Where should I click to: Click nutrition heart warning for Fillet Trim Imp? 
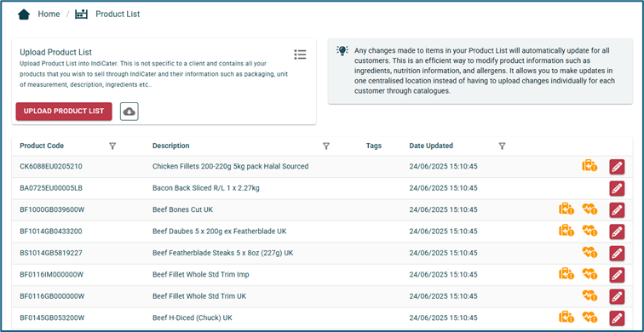pyautogui.click(x=589, y=274)
